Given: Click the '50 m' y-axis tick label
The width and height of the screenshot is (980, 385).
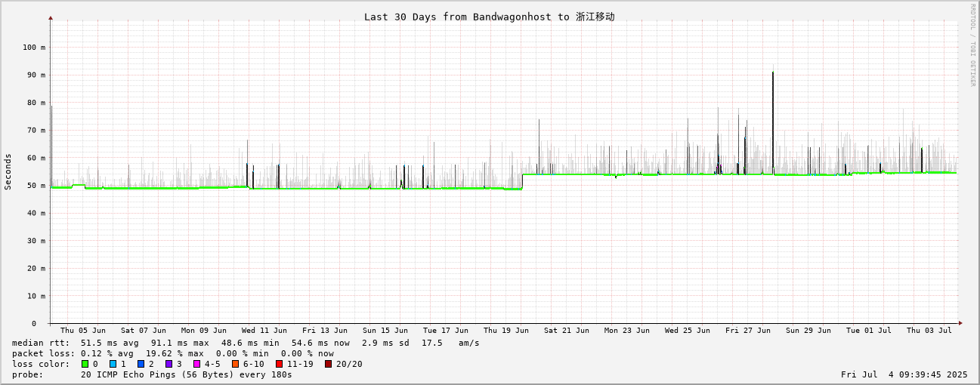Looking at the screenshot, I should (36, 185).
